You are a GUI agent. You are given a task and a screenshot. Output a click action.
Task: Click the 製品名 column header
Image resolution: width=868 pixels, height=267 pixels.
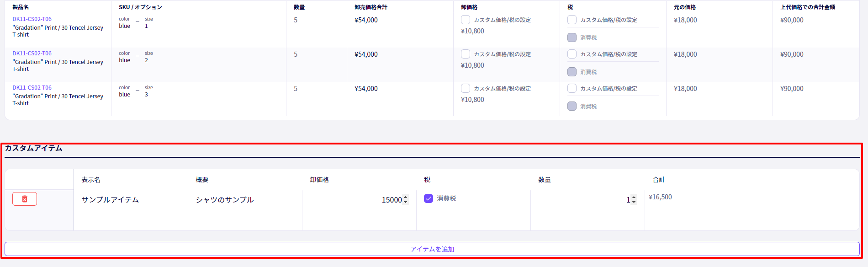pyautogui.click(x=21, y=7)
